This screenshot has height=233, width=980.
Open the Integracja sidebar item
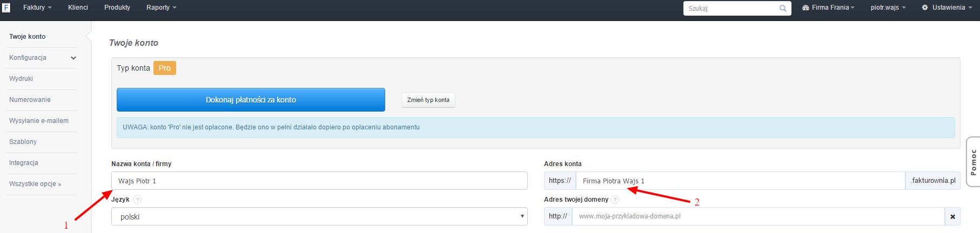coord(24,163)
